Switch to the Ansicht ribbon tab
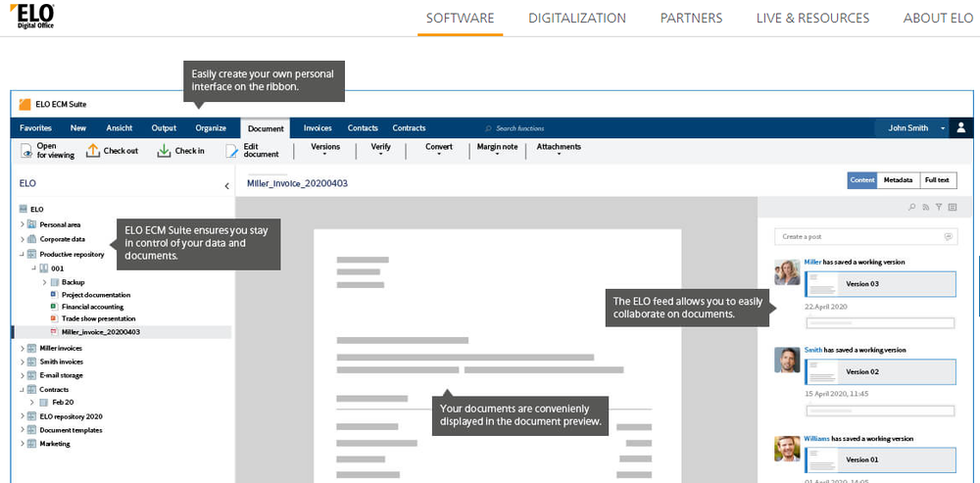This screenshot has width=980, height=483. click(x=120, y=128)
